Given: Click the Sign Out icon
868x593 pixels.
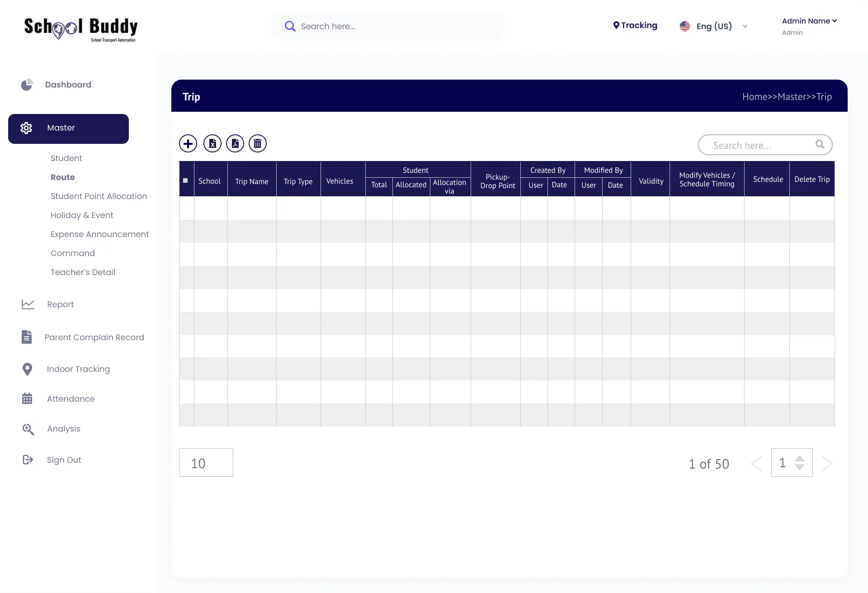Looking at the screenshot, I should [28, 460].
